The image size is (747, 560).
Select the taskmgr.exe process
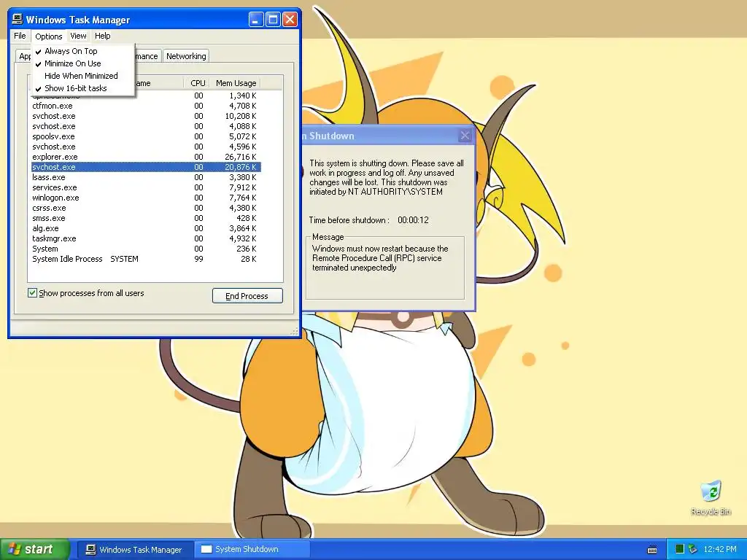[x=146, y=238]
